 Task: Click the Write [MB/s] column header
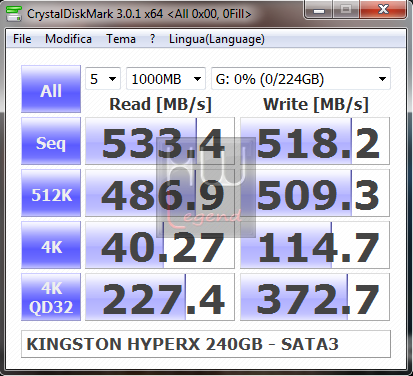coord(316,104)
